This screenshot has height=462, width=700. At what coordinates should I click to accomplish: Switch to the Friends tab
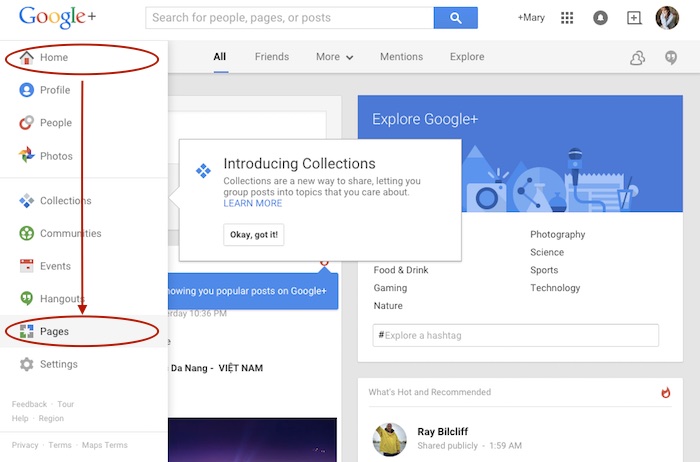(x=272, y=57)
